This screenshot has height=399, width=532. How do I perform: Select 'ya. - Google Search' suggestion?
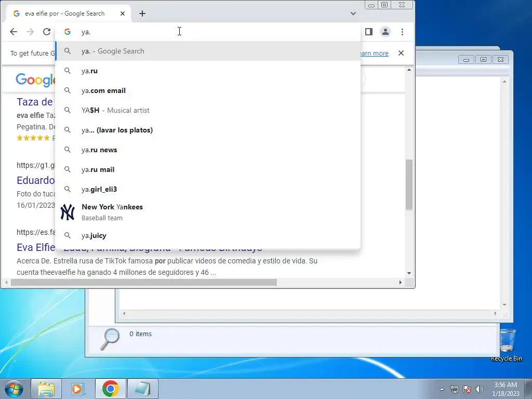(208, 51)
